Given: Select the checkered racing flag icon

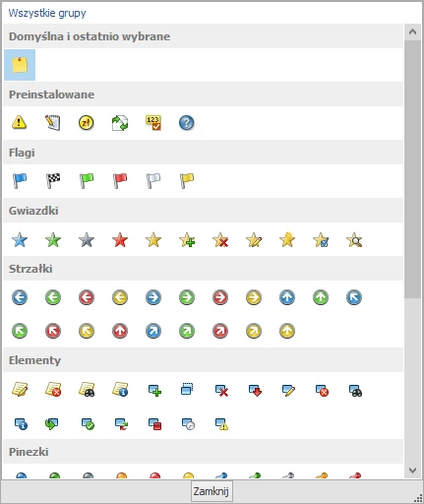Looking at the screenshot, I should click(53, 180).
